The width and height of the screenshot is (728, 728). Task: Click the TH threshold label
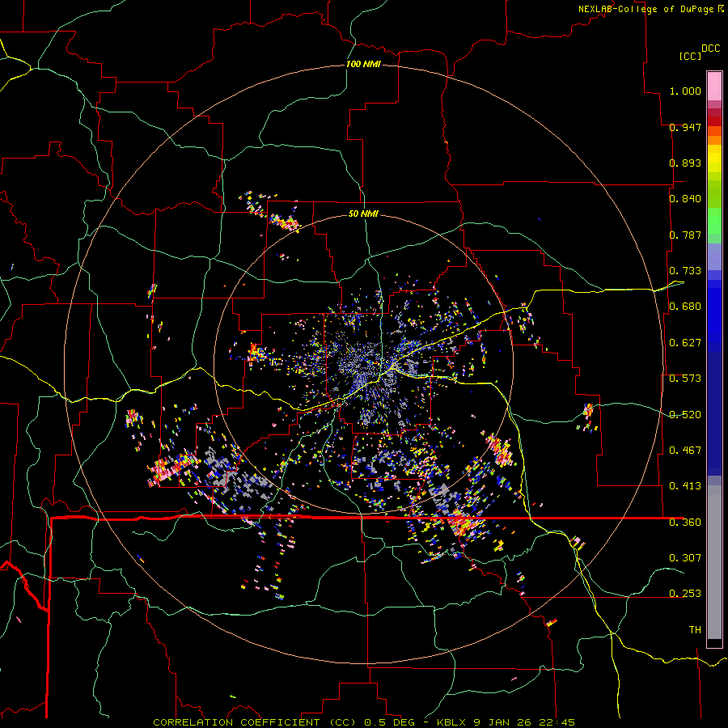coord(695,630)
